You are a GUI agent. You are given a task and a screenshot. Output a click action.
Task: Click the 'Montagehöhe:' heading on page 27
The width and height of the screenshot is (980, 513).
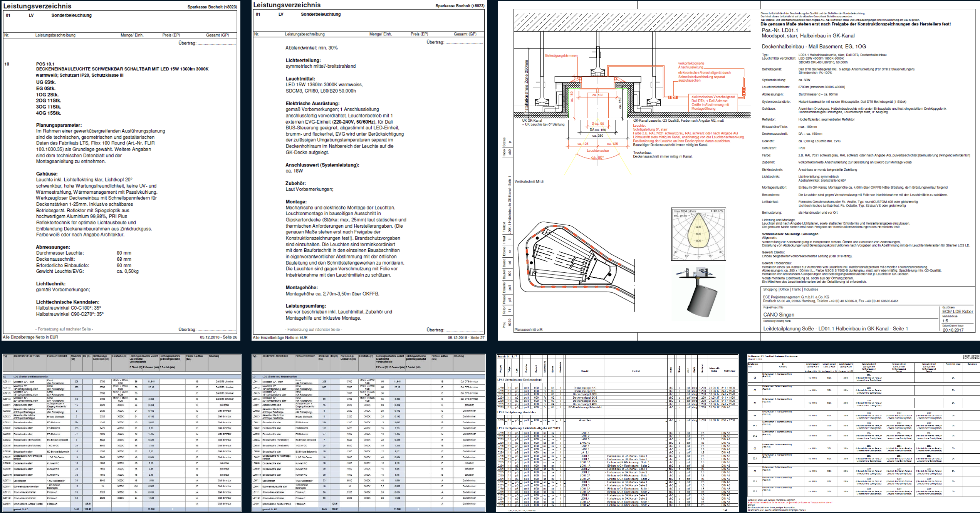pyautogui.click(x=302, y=288)
